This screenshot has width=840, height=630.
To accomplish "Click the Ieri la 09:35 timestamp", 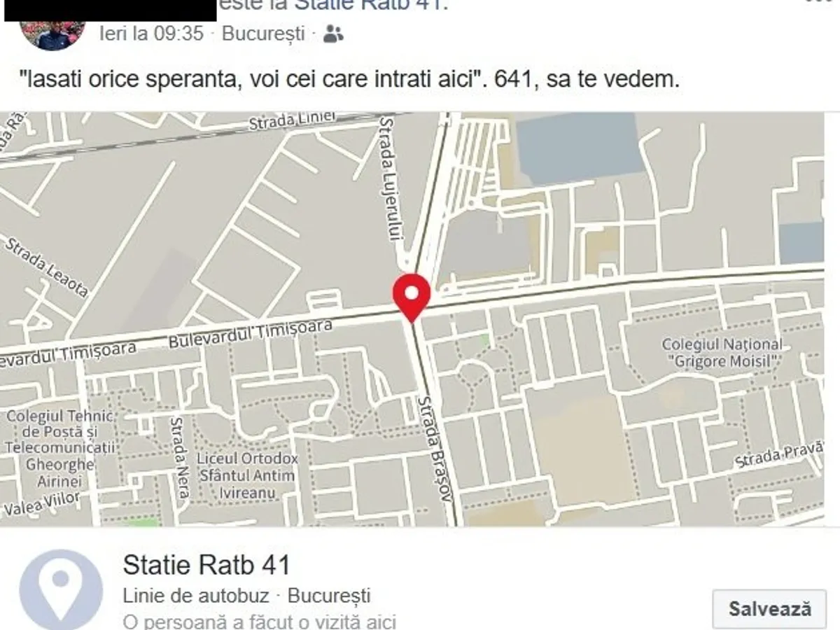I will coord(150,34).
